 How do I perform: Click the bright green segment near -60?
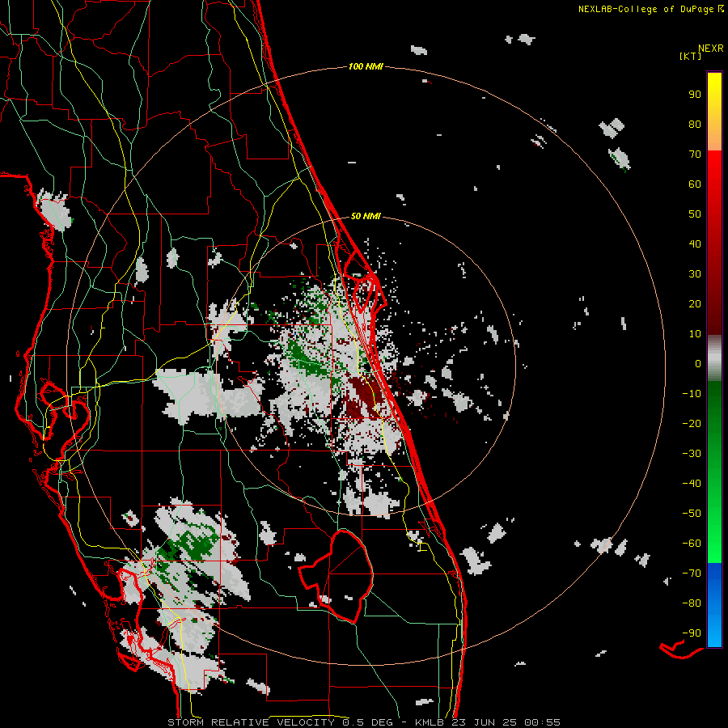[714, 545]
